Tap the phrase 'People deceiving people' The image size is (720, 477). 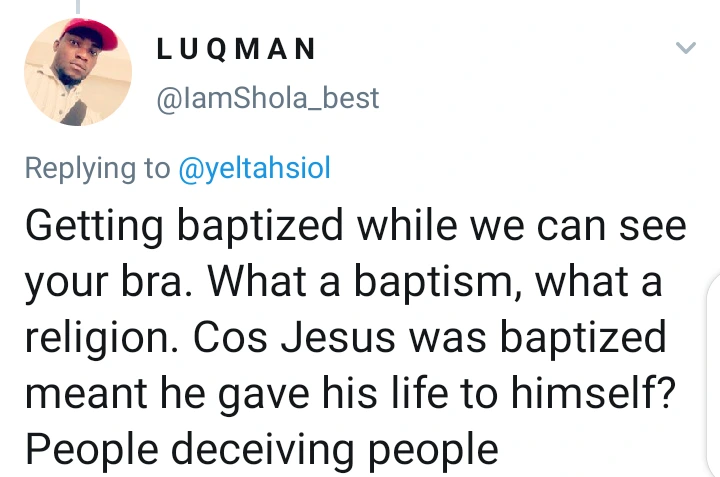(262, 451)
